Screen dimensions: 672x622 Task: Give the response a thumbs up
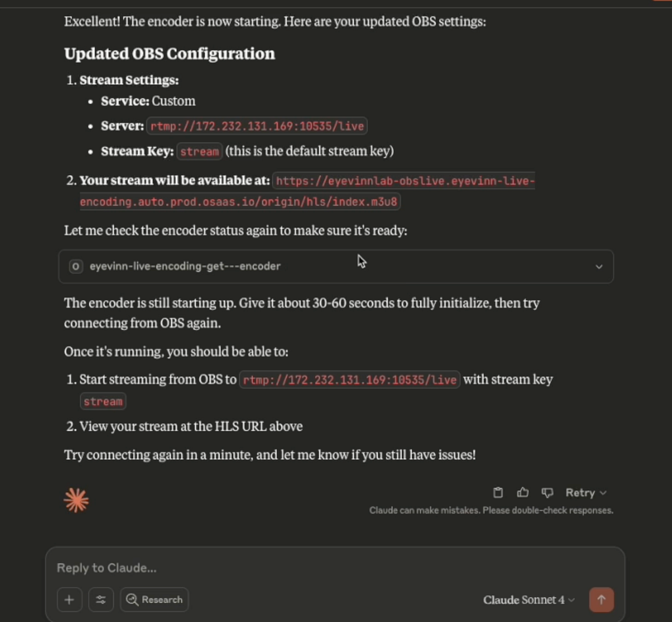pyautogui.click(x=522, y=492)
